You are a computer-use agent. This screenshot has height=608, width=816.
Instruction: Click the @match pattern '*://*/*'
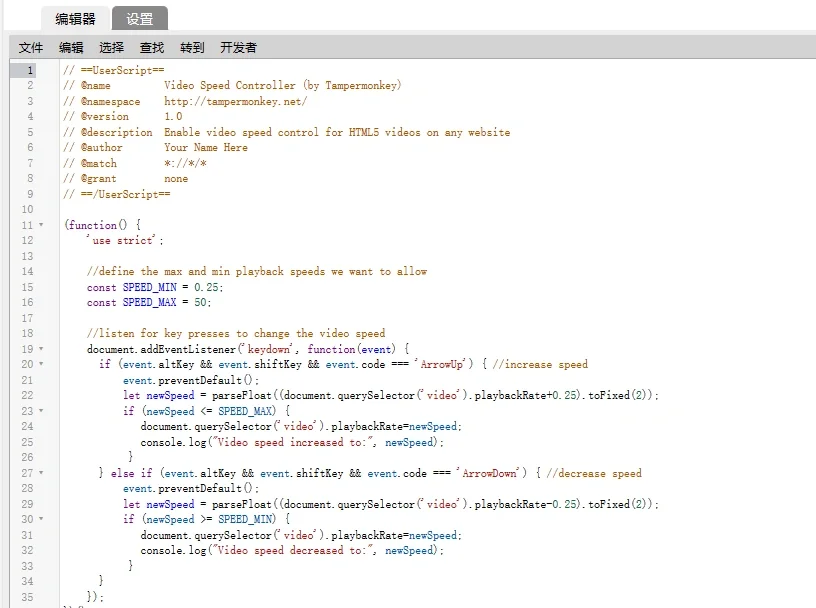[x=185, y=163]
